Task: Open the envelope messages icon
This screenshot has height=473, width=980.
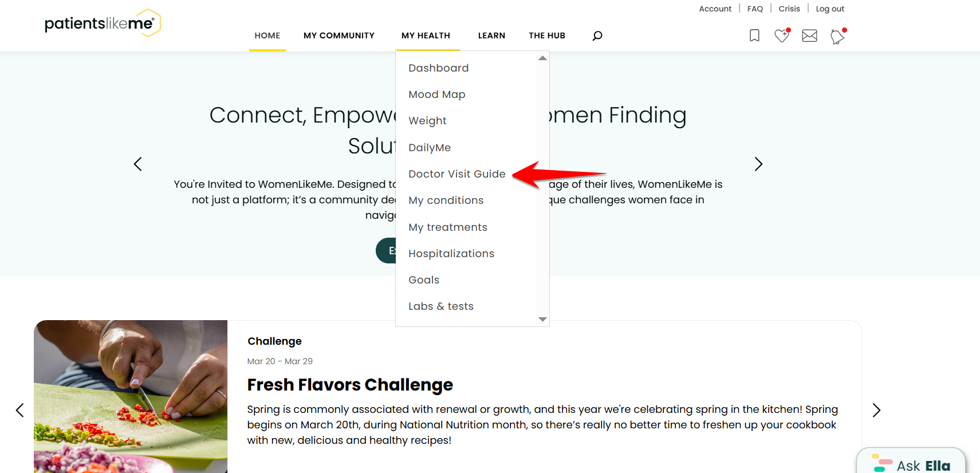Action: point(809,36)
